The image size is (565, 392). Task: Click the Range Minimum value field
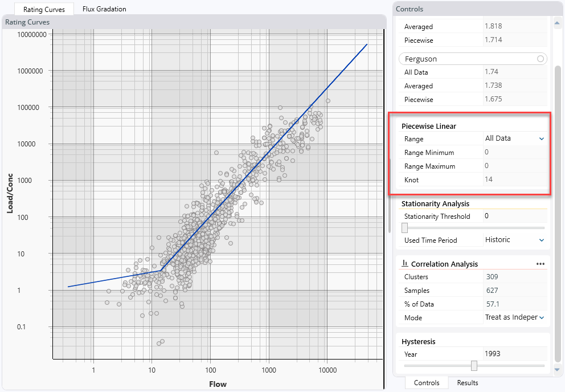pyautogui.click(x=513, y=153)
